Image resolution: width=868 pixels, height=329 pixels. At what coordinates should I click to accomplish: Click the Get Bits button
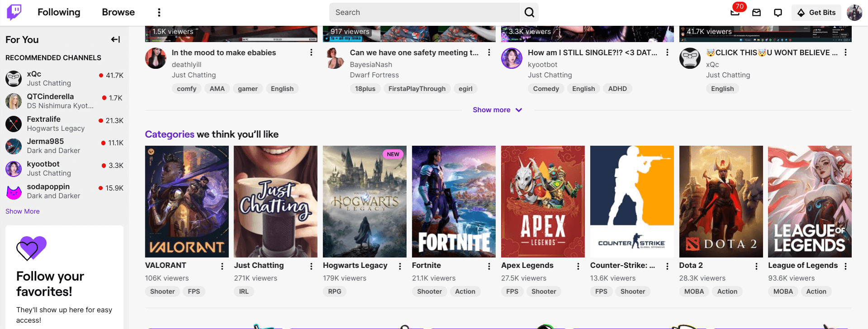tap(816, 13)
